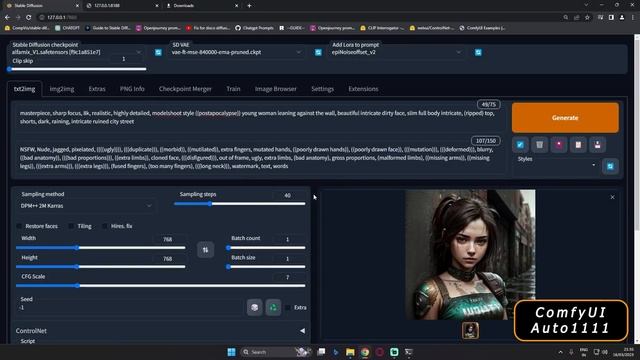
Task: Enable the Restore faces checkbox
Action: click(x=19, y=226)
